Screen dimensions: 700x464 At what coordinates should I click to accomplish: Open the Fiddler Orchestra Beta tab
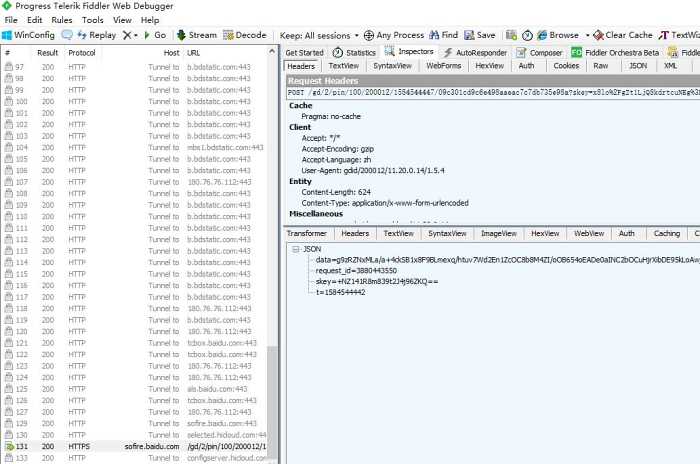[615, 53]
